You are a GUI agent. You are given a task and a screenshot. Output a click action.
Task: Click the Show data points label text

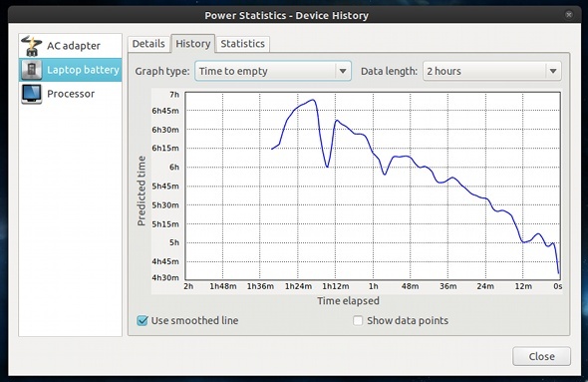coord(408,320)
